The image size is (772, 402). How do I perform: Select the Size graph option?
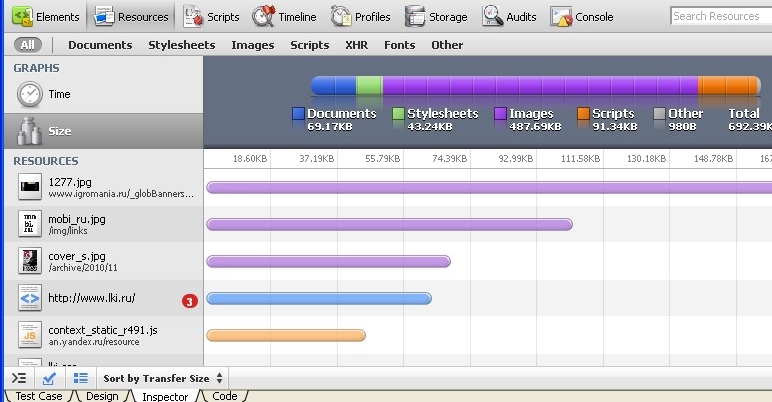tap(60, 131)
